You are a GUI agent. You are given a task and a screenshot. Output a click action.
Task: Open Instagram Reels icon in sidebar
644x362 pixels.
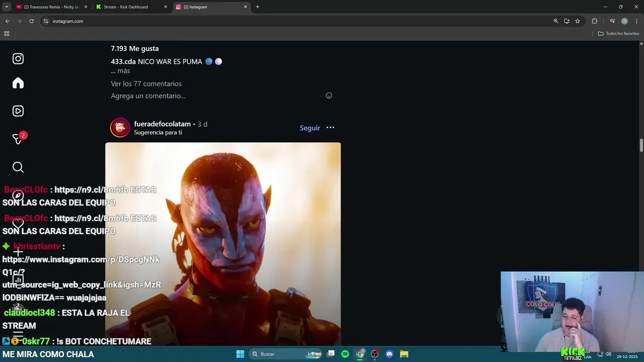coord(18,111)
